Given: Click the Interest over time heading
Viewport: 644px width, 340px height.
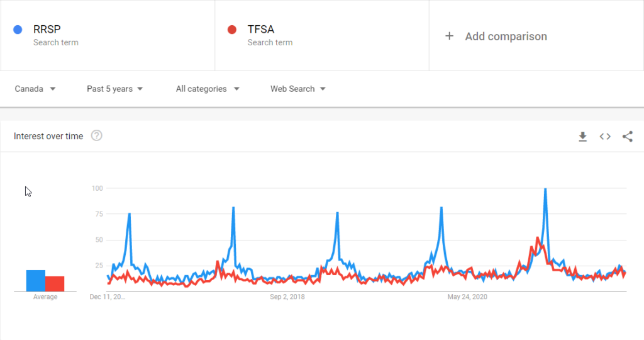Looking at the screenshot, I should pos(48,136).
